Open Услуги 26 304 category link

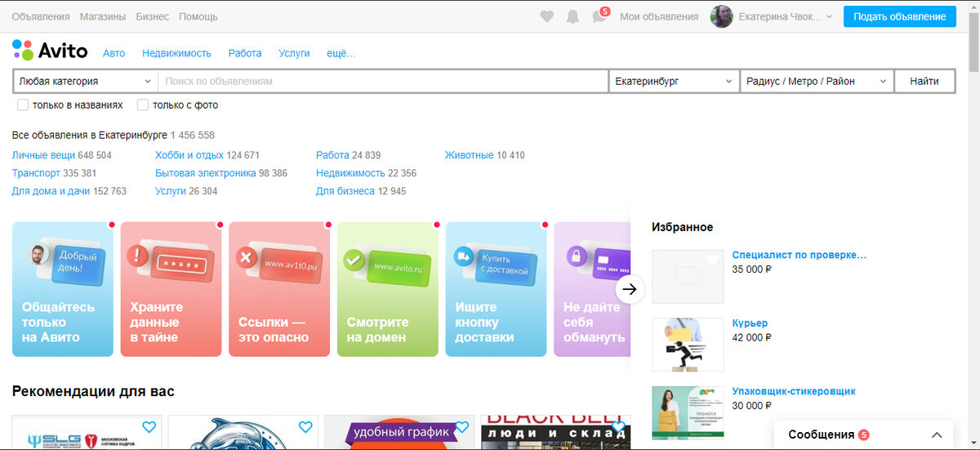click(x=171, y=191)
